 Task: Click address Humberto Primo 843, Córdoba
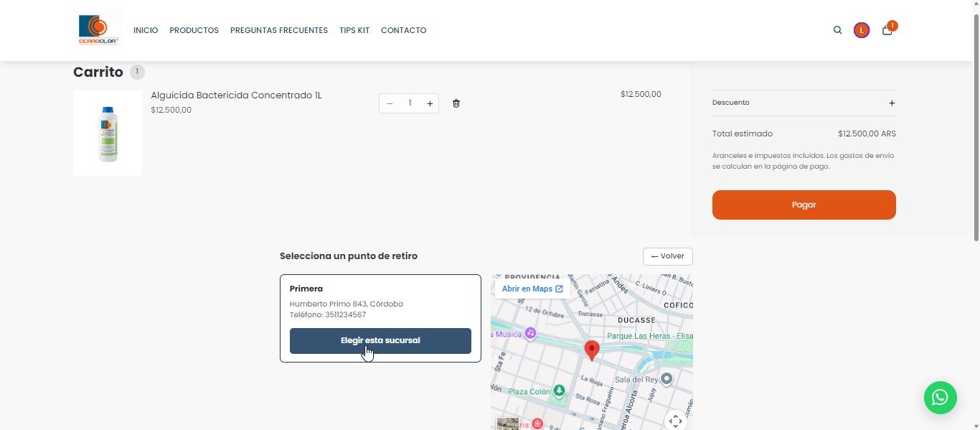[x=347, y=304]
